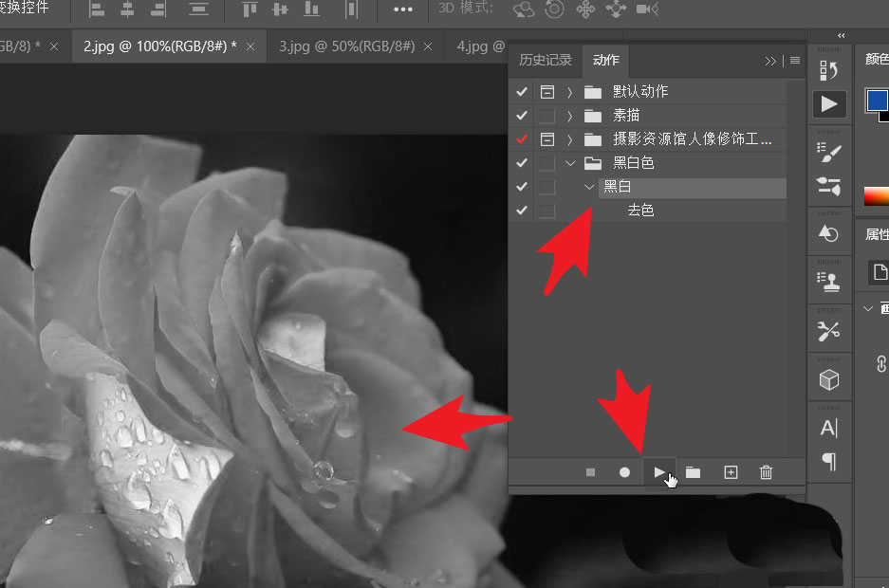
Task: Select the 3.jpg document tab
Action: [x=347, y=46]
